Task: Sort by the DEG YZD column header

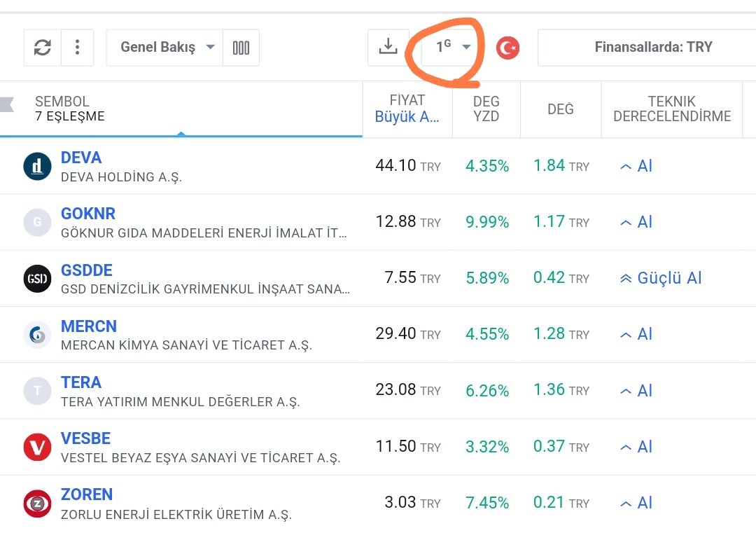Action: coord(486,109)
